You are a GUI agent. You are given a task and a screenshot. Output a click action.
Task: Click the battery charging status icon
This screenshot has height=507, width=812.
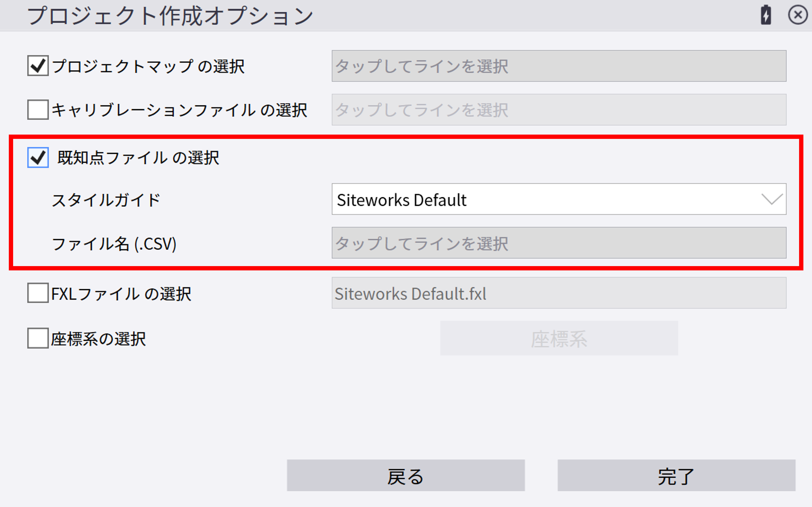[765, 15]
